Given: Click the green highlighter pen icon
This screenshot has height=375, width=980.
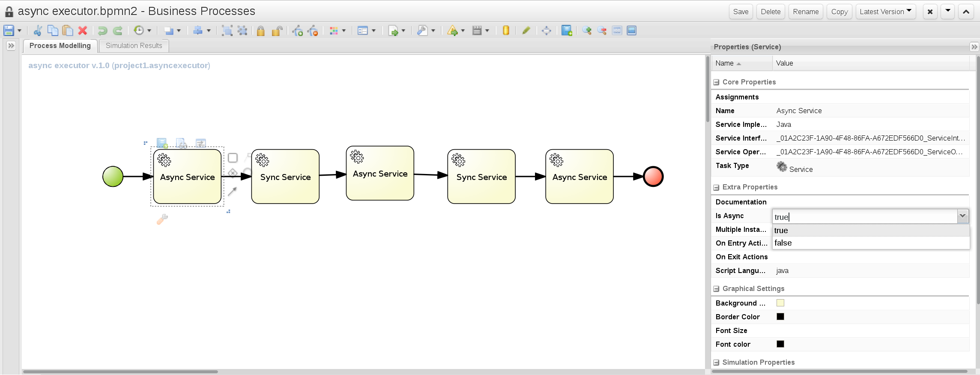Looking at the screenshot, I should pyautogui.click(x=526, y=30).
